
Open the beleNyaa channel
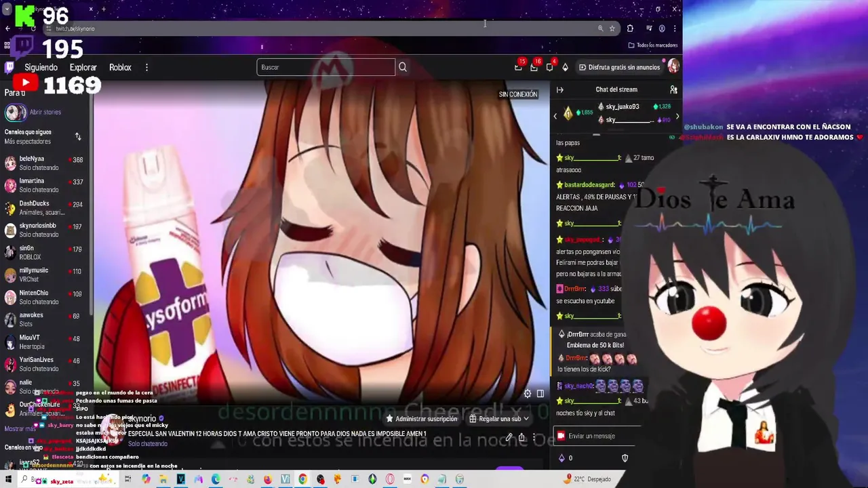(x=43, y=163)
